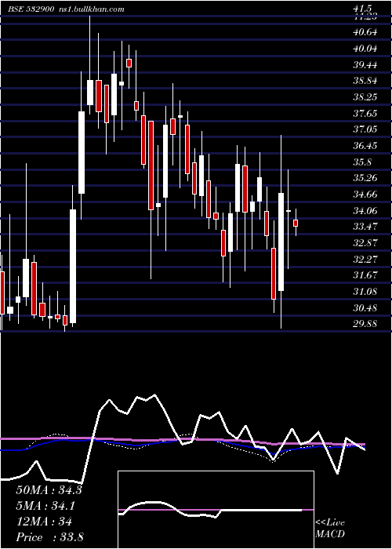Click the 50MA : 34.3 readout
Image resolution: width=392 pixels, height=549 pixels.
click(49, 489)
